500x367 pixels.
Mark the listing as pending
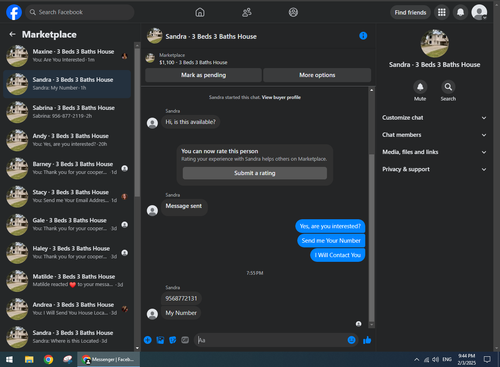tap(203, 75)
